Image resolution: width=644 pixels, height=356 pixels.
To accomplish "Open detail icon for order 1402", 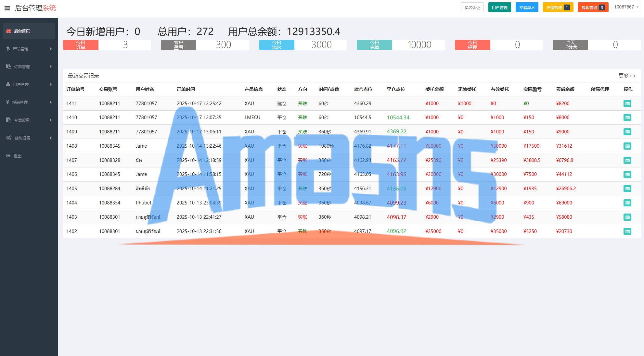I will [627, 231].
